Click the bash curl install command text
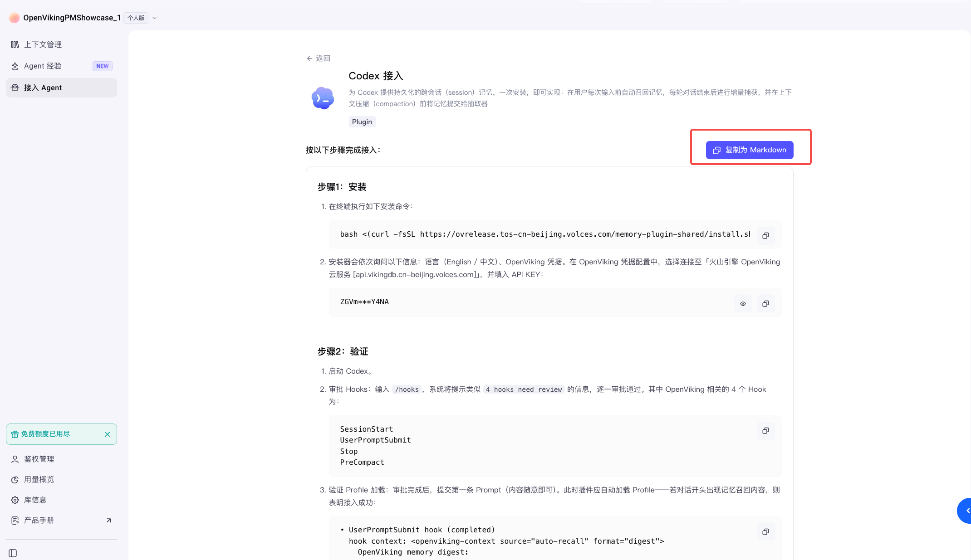The height and width of the screenshot is (560, 971). point(545,234)
